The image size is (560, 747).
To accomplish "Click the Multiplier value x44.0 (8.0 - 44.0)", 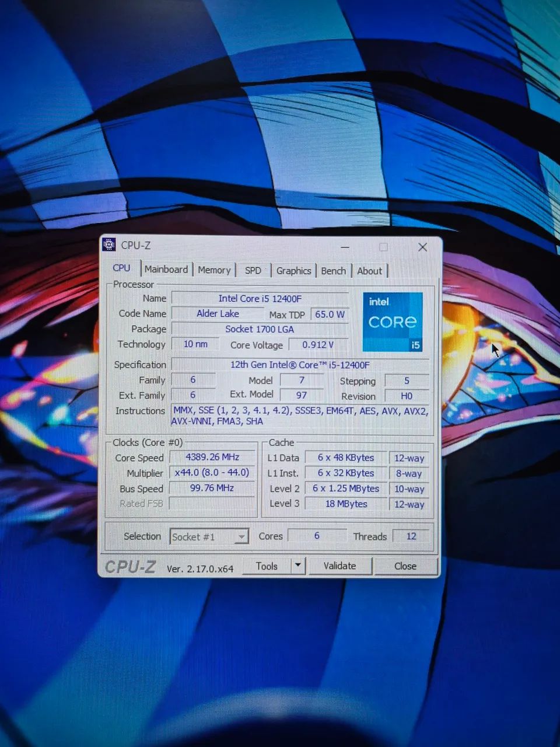I will coord(212,473).
